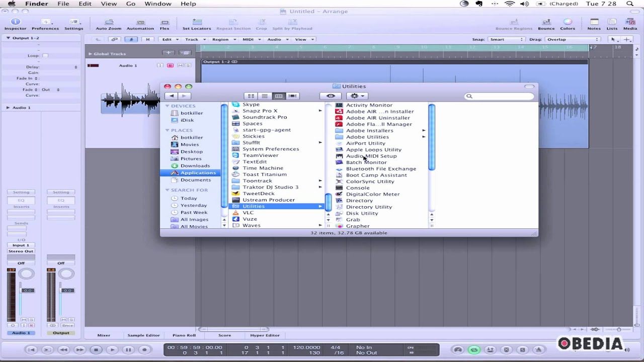Open the Drag Overlap dropdown
This screenshot has height=362, width=644.
[x=572, y=39]
